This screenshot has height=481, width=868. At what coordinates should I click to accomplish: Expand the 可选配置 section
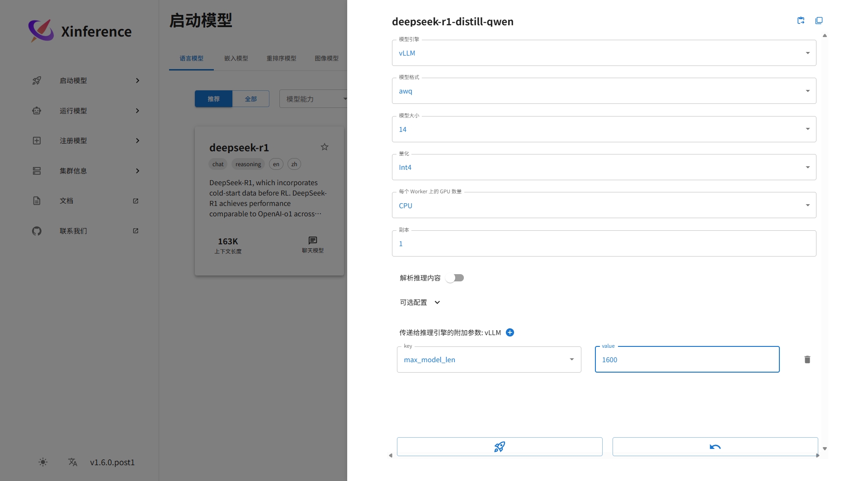point(420,302)
